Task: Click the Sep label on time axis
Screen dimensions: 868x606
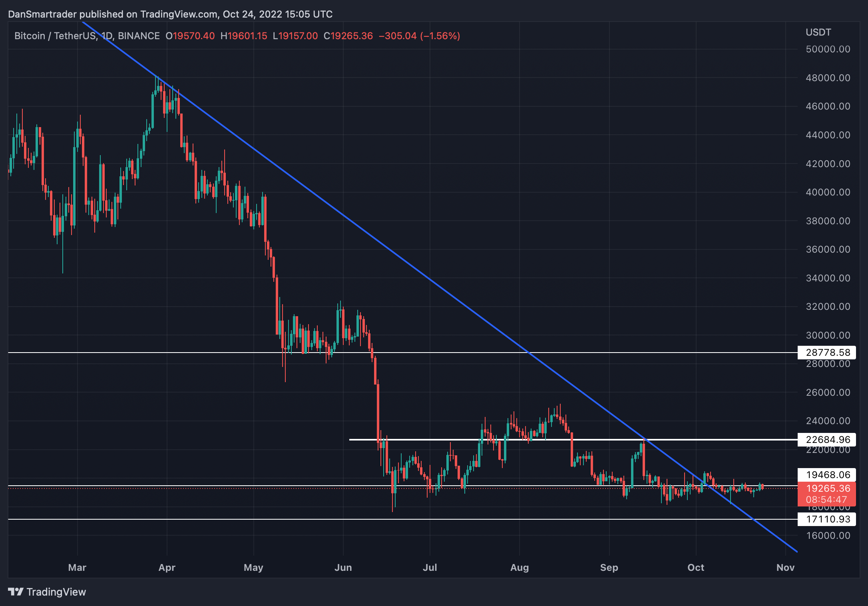Action: coord(609,568)
